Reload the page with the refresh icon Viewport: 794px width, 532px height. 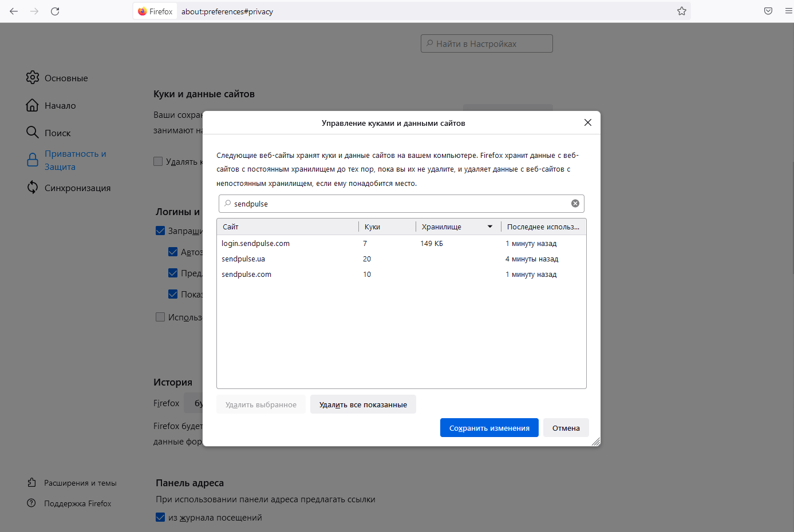[55, 11]
